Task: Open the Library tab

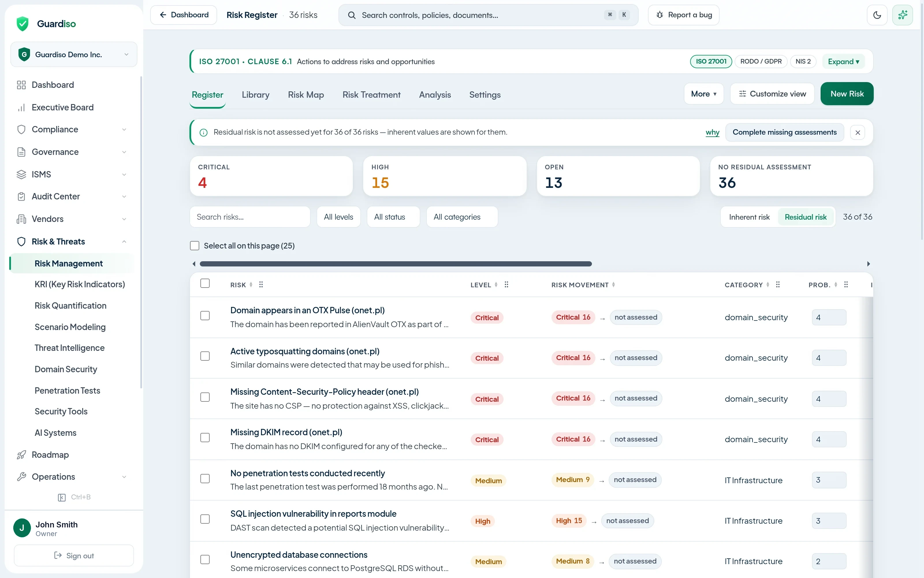Action: pos(256,95)
